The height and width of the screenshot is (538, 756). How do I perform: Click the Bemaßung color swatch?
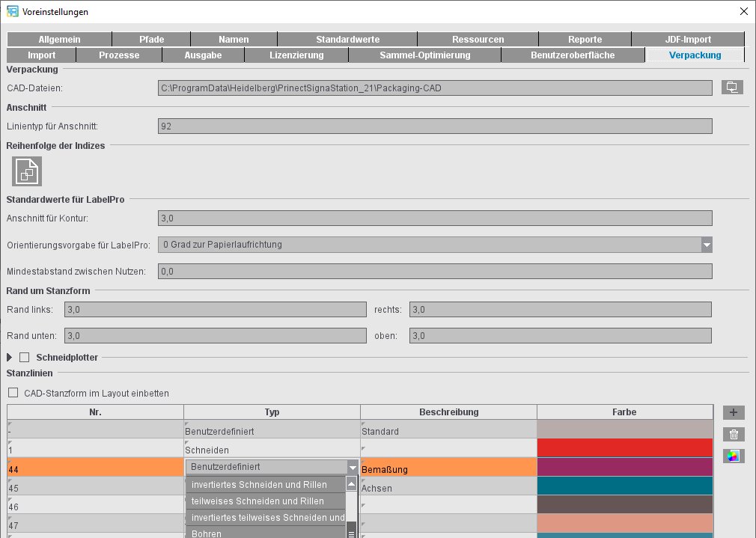(x=624, y=467)
